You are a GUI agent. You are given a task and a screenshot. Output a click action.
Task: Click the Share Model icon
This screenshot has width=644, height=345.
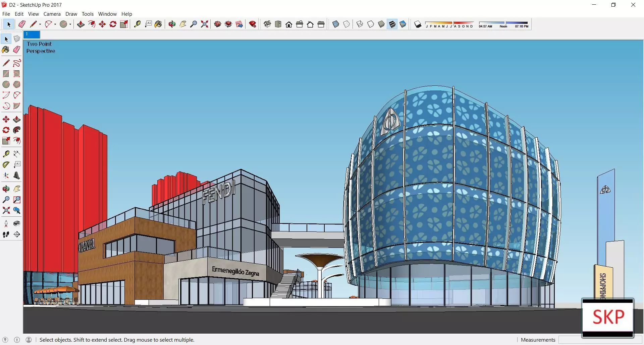pos(228,24)
